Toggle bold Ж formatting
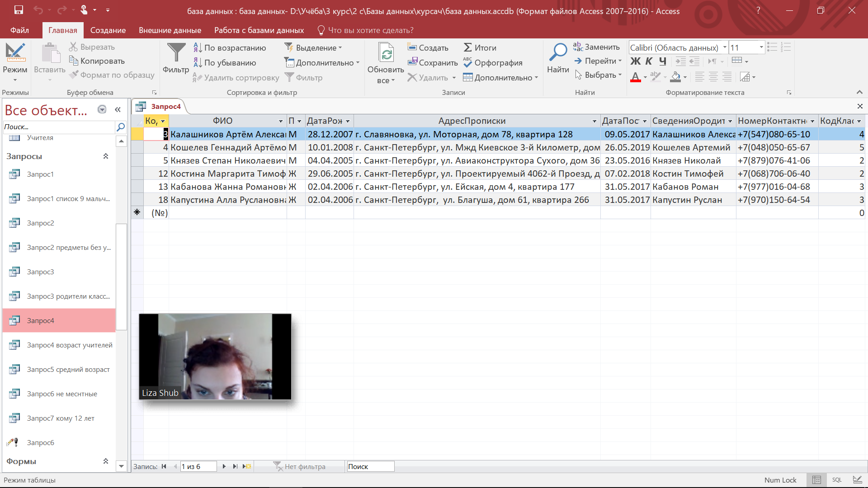This screenshot has width=868, height=488. click(636, 61)
